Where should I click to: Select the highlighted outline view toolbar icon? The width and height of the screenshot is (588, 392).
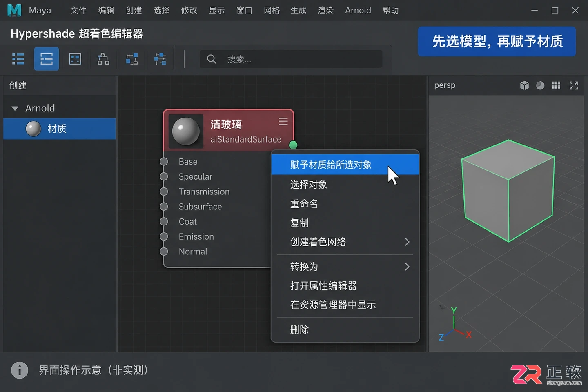click(x=47, y=59)
